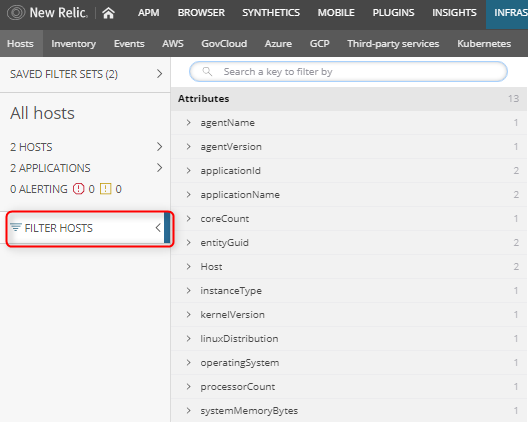Expand the processorCount attribute chevron
The height and width of the screenshot is (422, 528).
(189, 386)
